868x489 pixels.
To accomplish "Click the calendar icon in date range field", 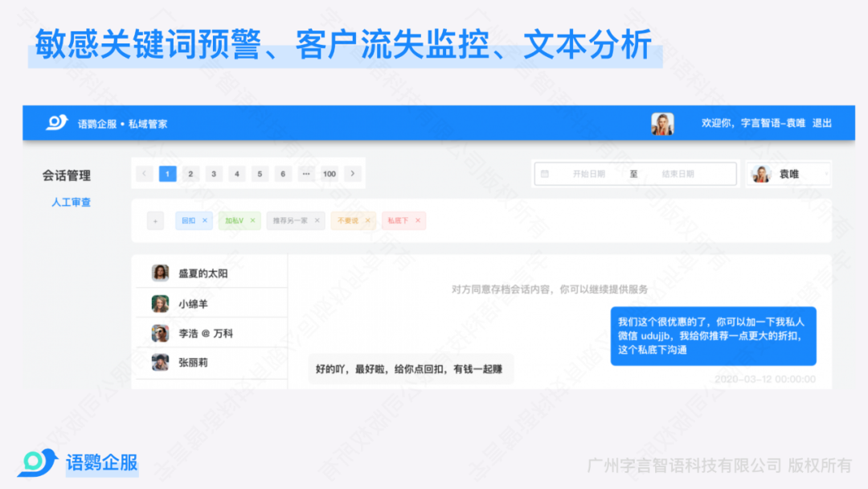I will [x=545, y=174].
